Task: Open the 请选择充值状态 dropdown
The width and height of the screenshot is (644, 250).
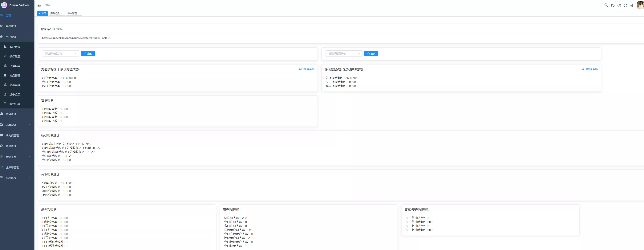Action: click(x=60, y=53)
